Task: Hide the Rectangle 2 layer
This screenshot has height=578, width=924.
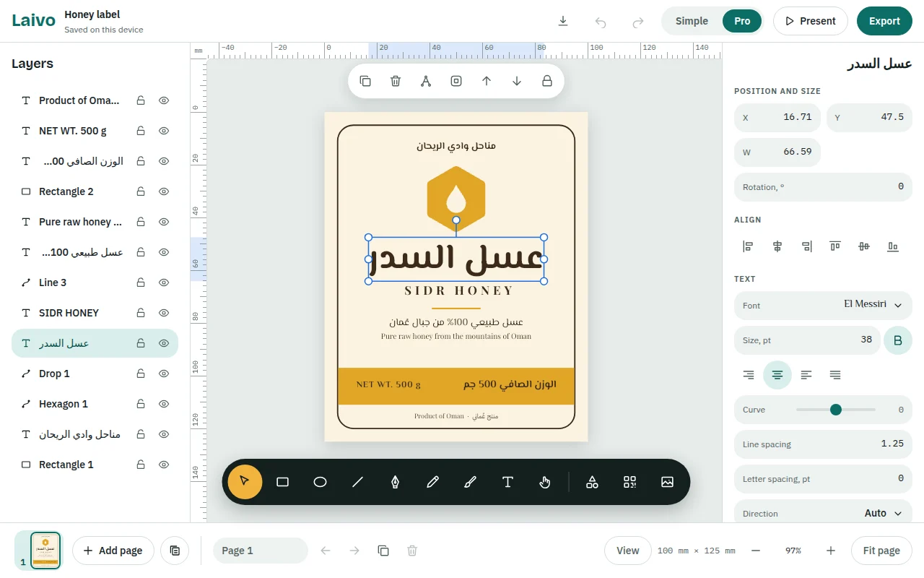Action: point(164,191)
